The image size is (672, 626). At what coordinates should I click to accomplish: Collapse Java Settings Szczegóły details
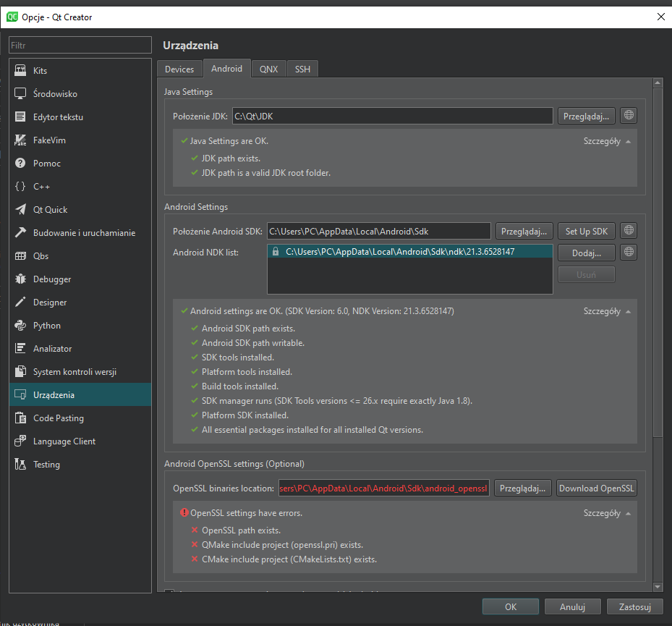(x=607, y=141)
